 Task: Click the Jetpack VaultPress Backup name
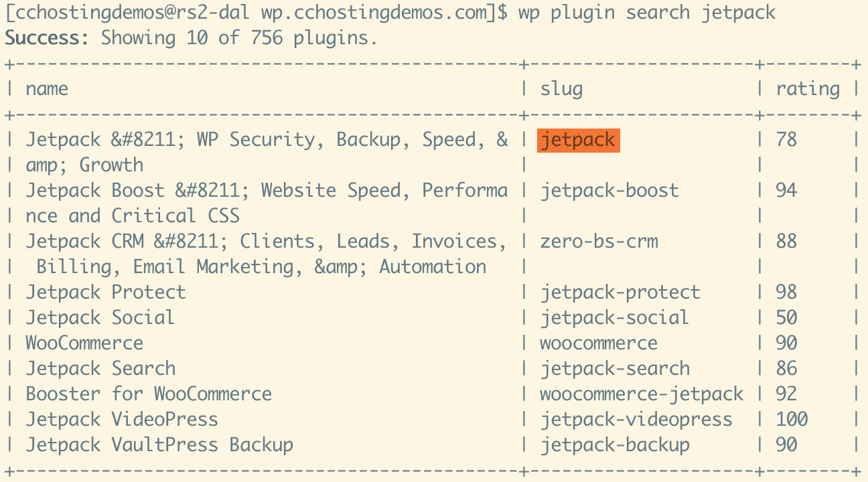click(159, 445)
